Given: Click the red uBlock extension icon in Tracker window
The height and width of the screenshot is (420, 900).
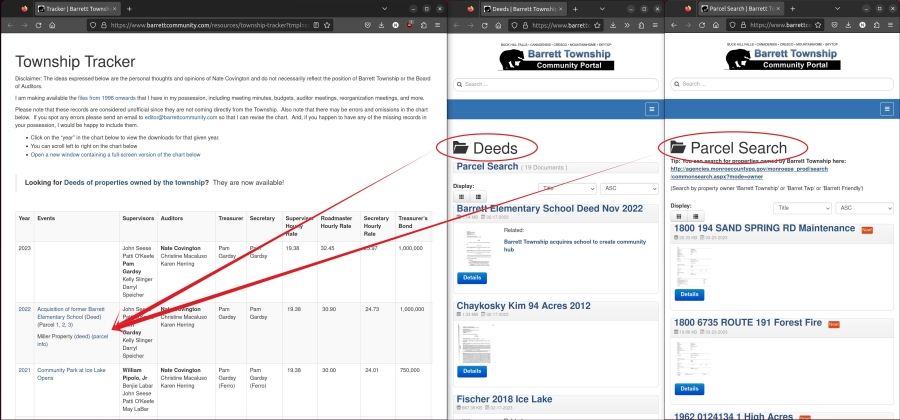Looking at the screenshot, I should 410,25.
